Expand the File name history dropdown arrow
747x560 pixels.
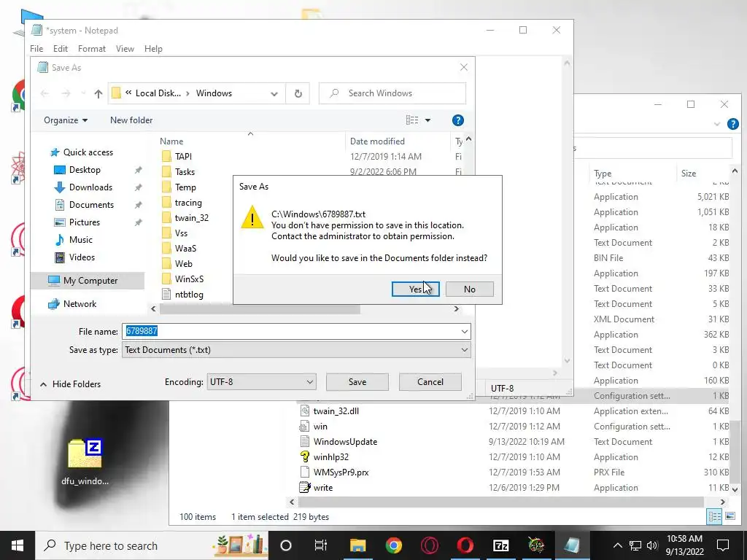pyautogui.click(x=465, y=332)
